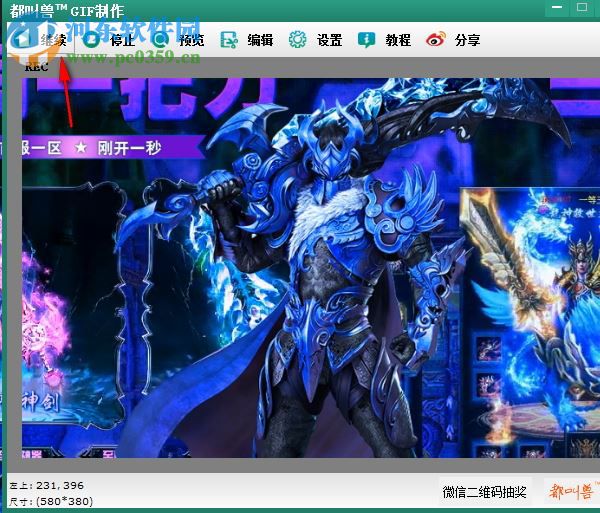This screenshot has width=600, height=513.
Task: Click the 继续 (continue) button
Action: coord(41,40)
